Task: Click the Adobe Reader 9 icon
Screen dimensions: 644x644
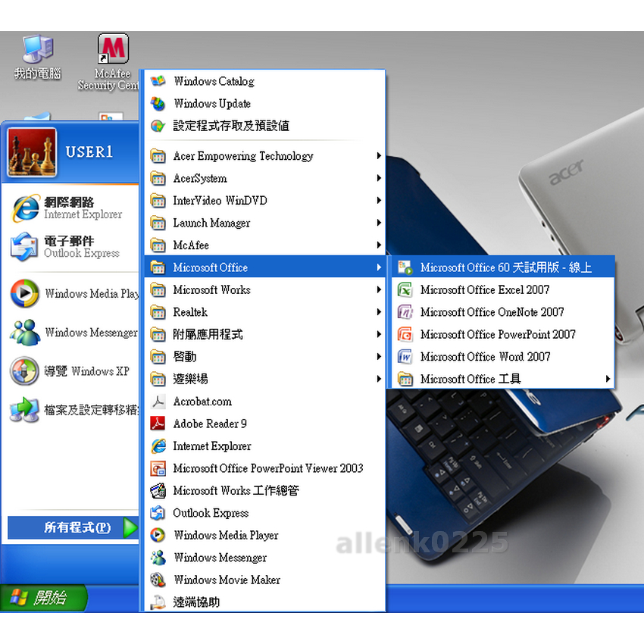Action: tap(158, 424)
